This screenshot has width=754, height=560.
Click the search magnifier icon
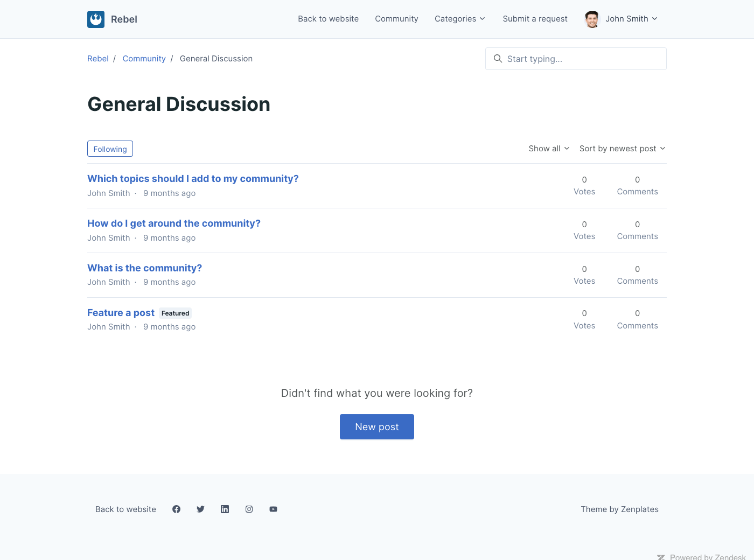pyautogui.click(x=498, y=59)
